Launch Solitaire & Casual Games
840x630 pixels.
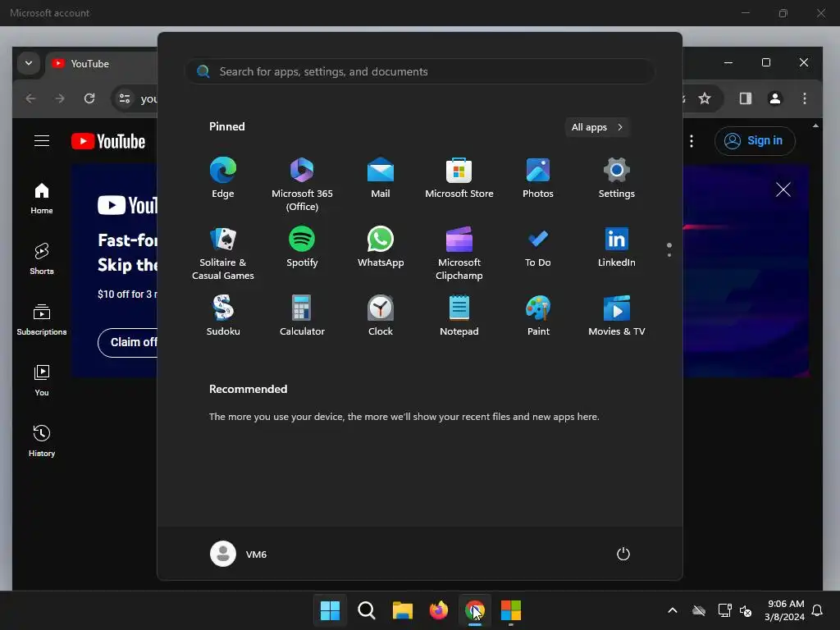(223, 253)
